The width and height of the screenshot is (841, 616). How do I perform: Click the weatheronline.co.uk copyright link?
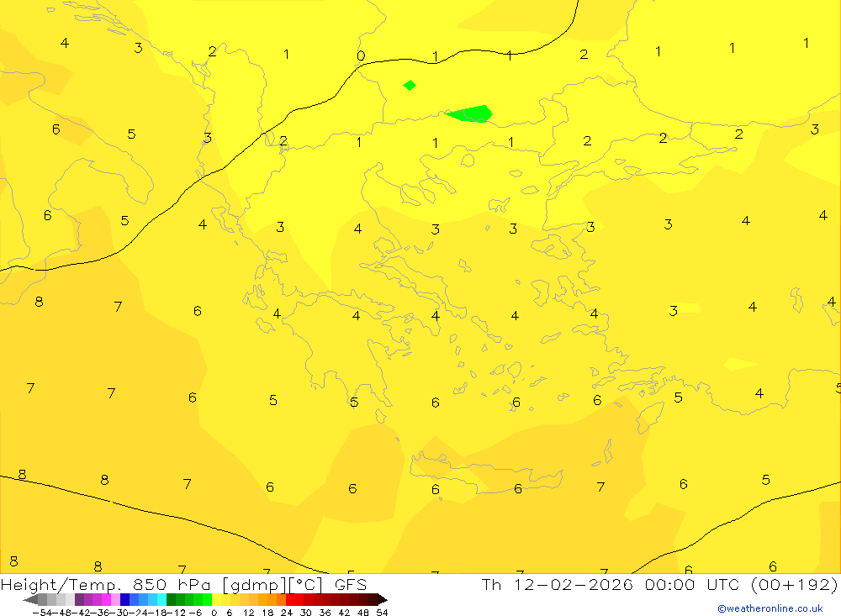click(770, 608)
